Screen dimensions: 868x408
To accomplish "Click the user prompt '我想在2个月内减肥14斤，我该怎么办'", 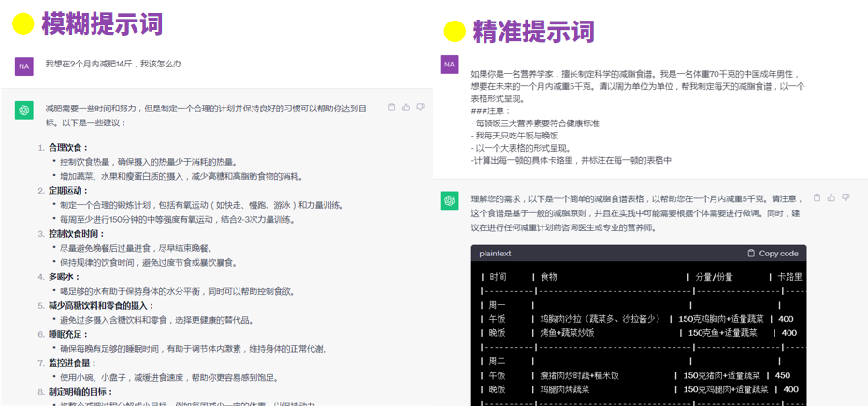I will pyautogui.click(x=113, y=64).
